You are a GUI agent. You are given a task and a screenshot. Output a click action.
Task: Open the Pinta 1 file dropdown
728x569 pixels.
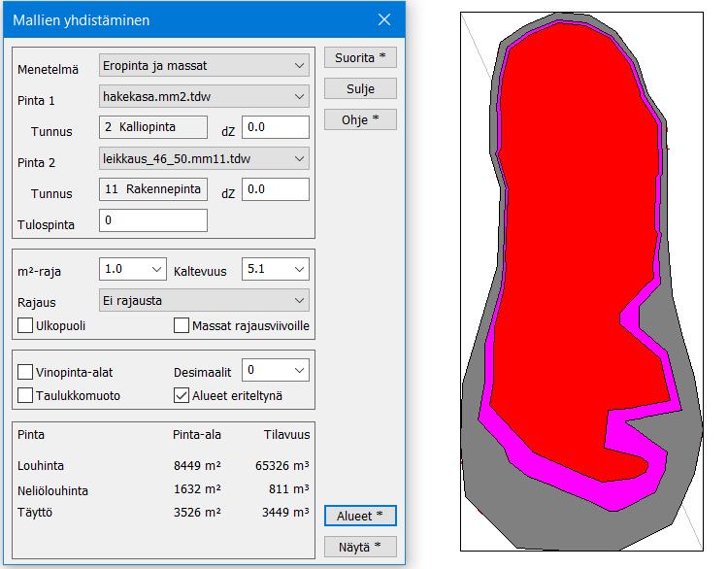click(204, 97)
